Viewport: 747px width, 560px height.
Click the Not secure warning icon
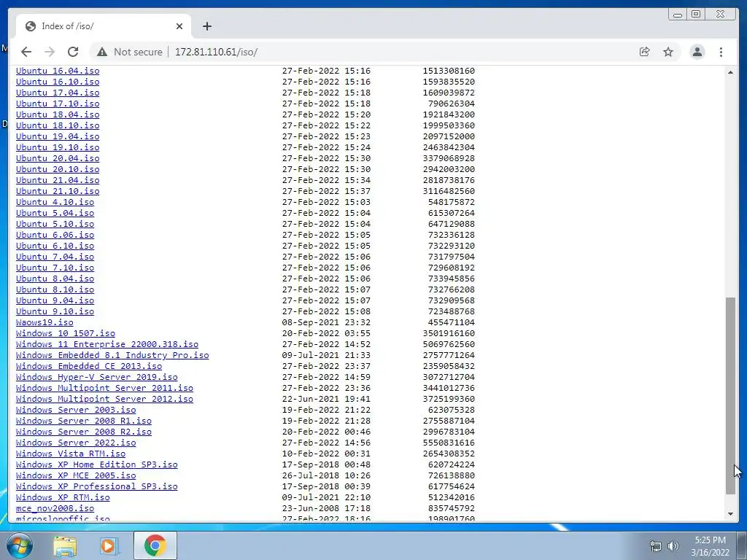[102, 52]
